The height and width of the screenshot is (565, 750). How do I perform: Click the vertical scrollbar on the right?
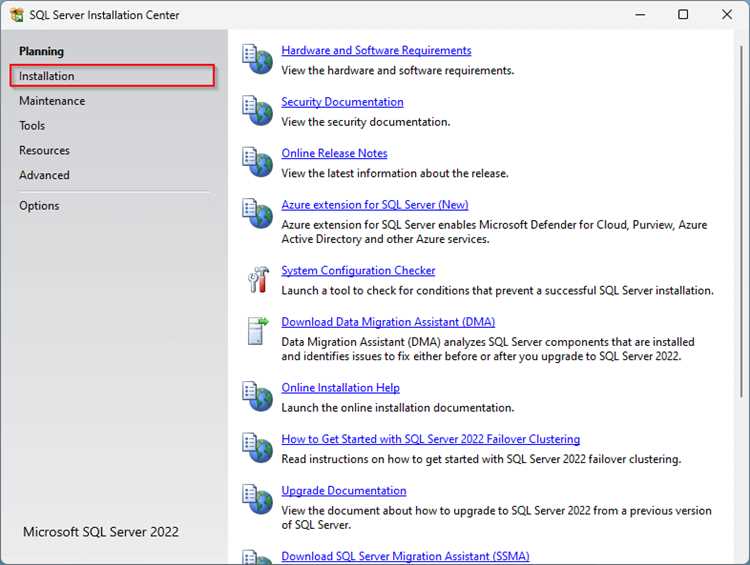[x=741, y=223]
